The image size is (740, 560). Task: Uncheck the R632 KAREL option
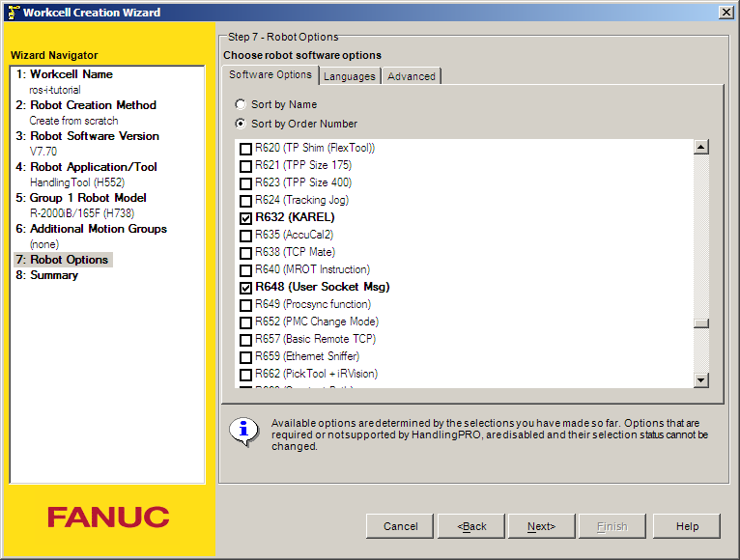[x=246, y=218]
